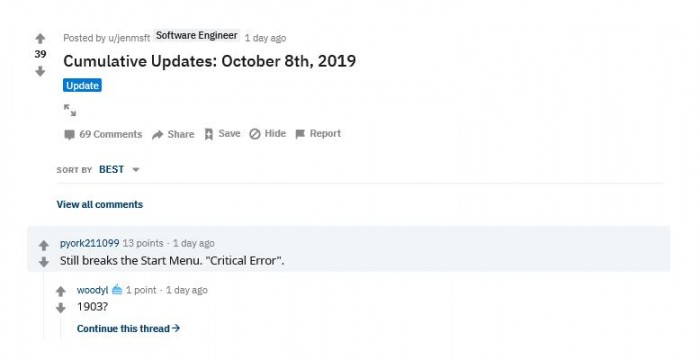Open woodyl's profile
This screenshot has width=700, height=360.
tap(92, 290)
